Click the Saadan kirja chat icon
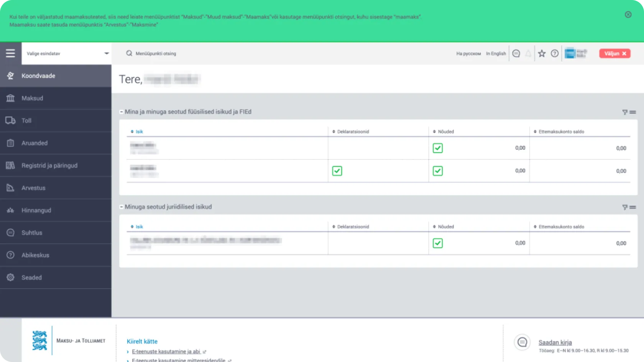 click(522, 342)
